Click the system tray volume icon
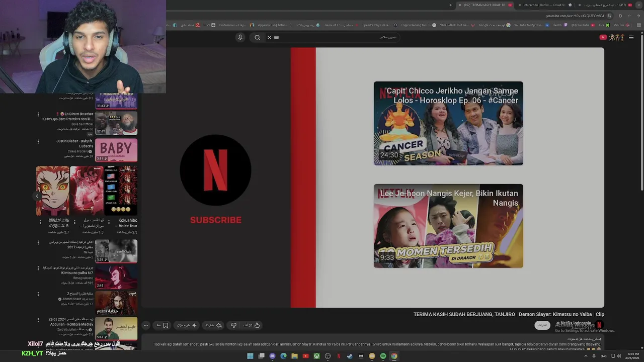The height and width of the screenshot is (362, 644). point(619,356)
